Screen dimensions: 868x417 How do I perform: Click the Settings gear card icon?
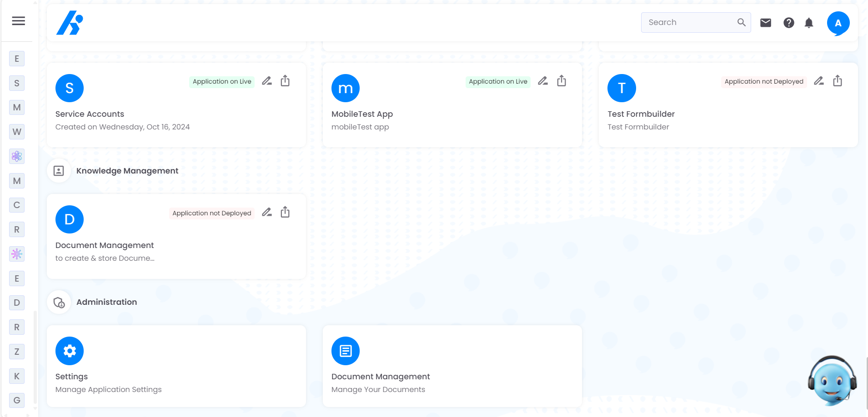pos(70,351)
